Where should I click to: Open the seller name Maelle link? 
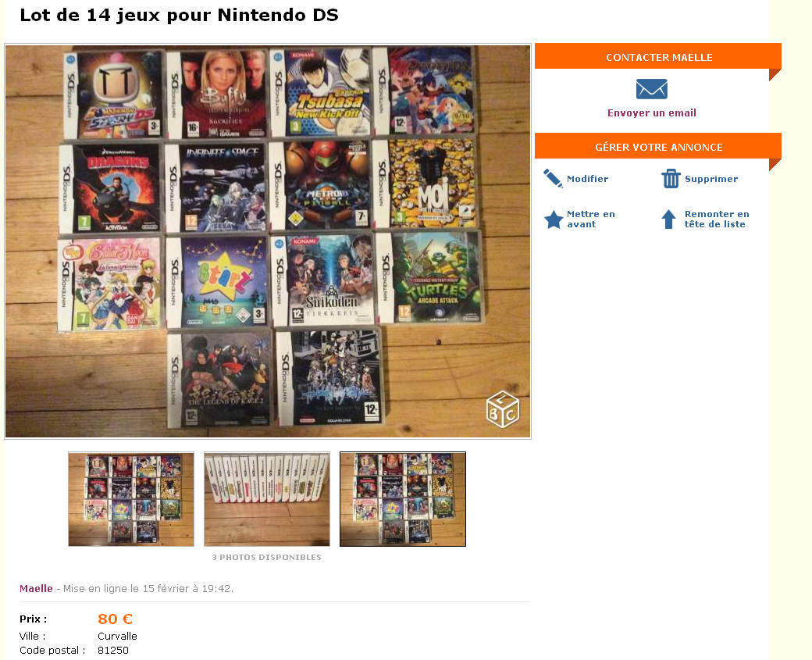pos(36,588)
